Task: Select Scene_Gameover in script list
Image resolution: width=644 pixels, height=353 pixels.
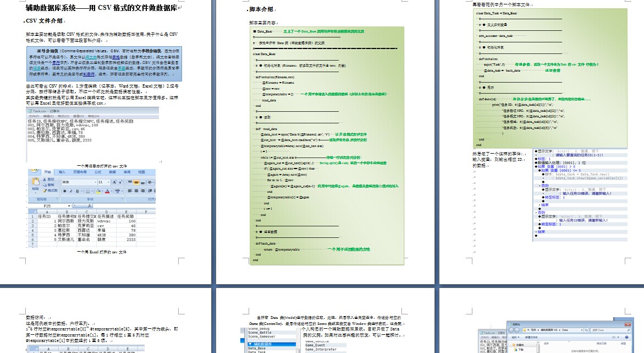Action: coord(262,336)
